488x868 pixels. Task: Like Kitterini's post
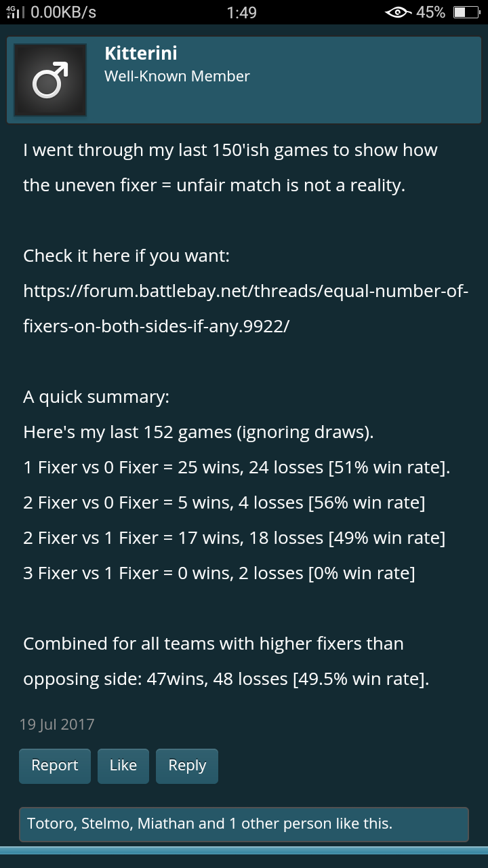(123, 766)
